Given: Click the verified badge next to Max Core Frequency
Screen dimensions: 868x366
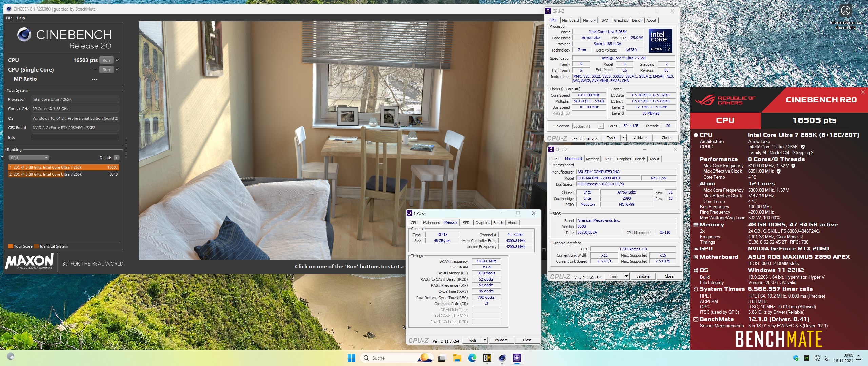Looking at the screenshot, I should [793, 166].
